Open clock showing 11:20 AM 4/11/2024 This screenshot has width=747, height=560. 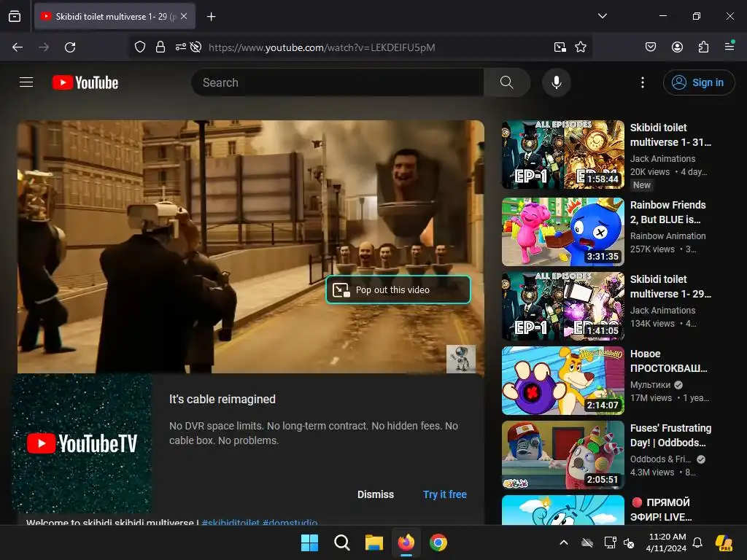tap(667, 542)
